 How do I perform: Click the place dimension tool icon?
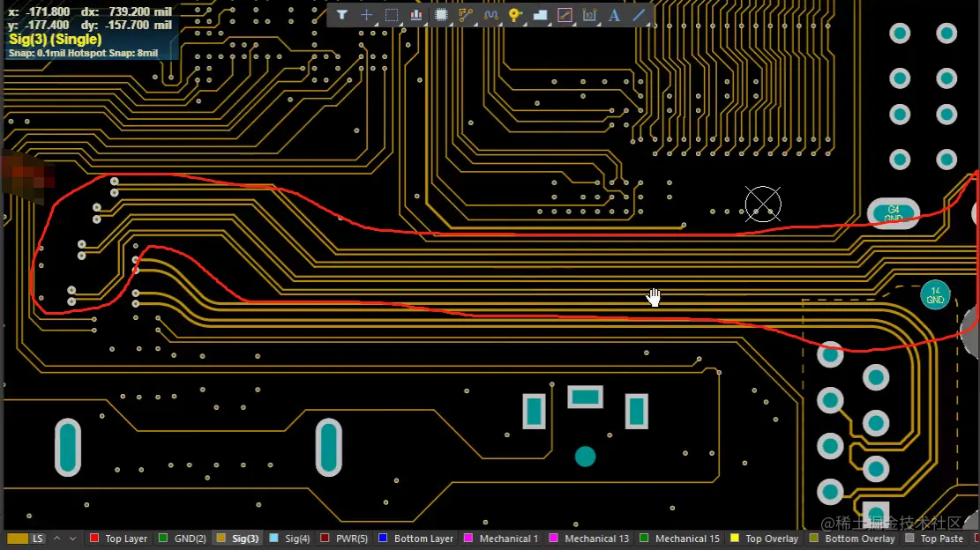pos(590,15)
